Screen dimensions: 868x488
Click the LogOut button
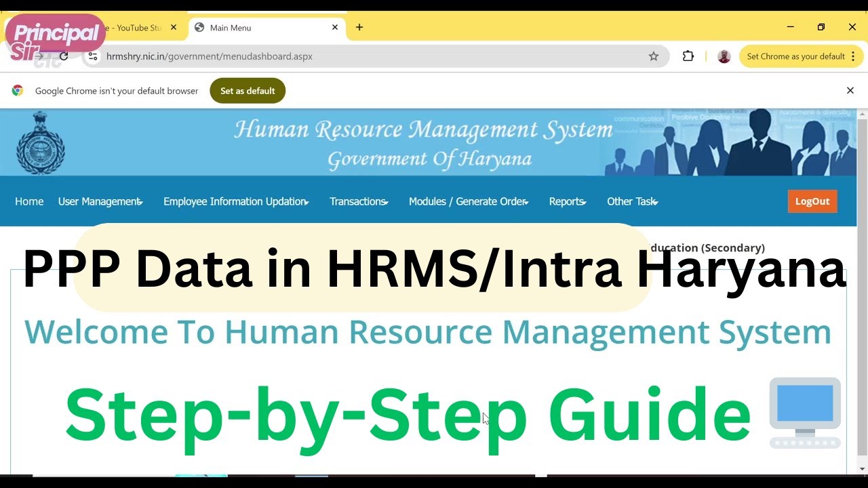tap(812, 201)
